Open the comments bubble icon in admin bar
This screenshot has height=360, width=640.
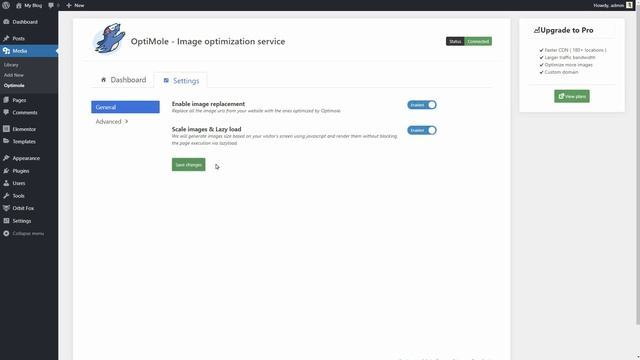[51, 5]
